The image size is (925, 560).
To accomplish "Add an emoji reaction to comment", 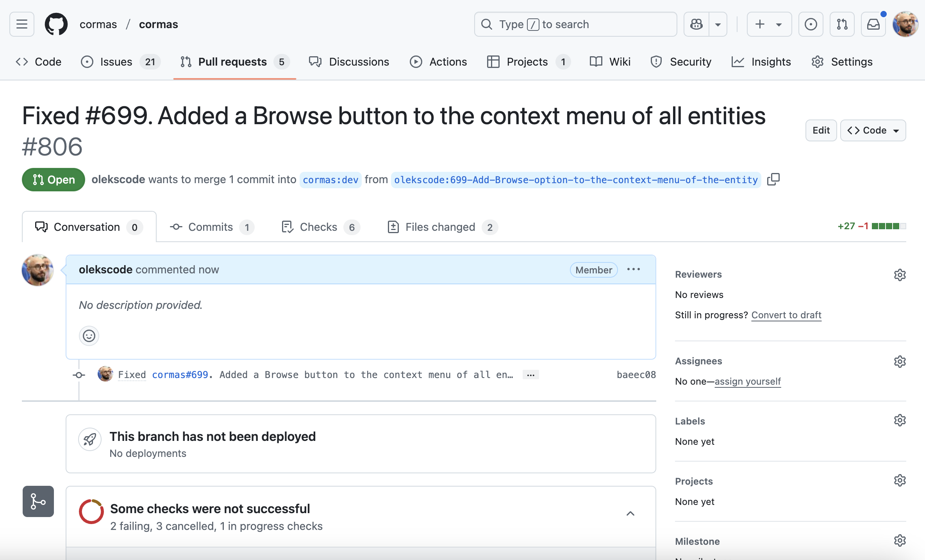I will (89, 336).
